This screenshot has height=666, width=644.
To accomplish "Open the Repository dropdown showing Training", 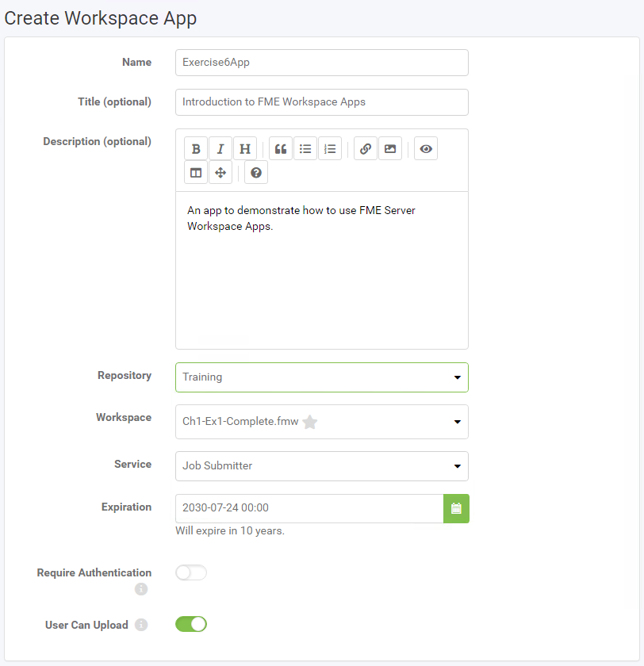I will [322, 377].
